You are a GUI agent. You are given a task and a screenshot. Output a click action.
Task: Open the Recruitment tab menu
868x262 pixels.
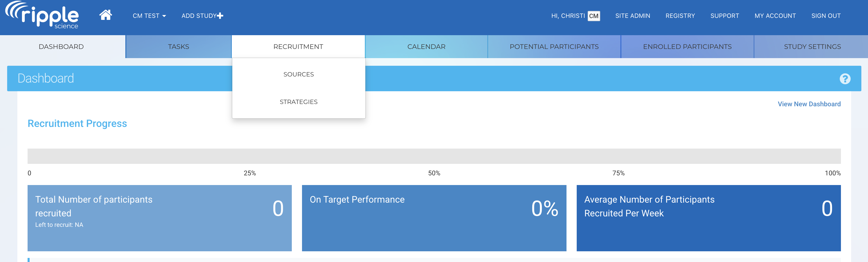(x=298, y=47)
